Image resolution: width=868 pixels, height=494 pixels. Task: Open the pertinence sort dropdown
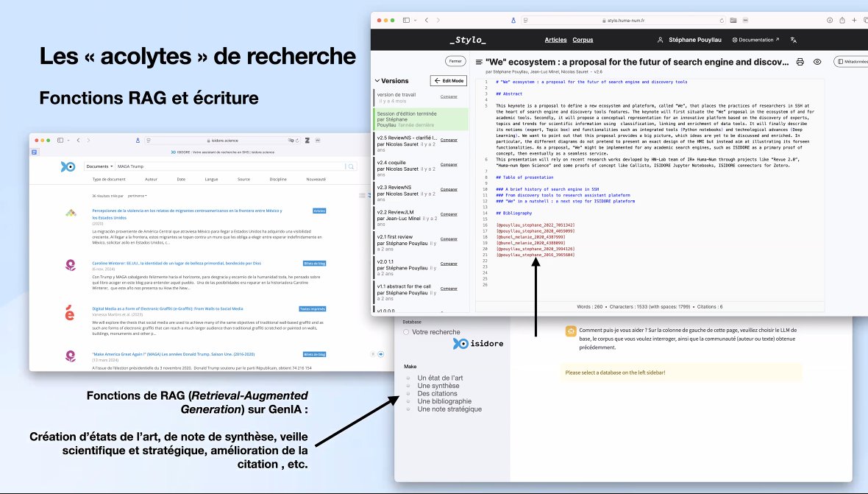click(x=138, y=196)
